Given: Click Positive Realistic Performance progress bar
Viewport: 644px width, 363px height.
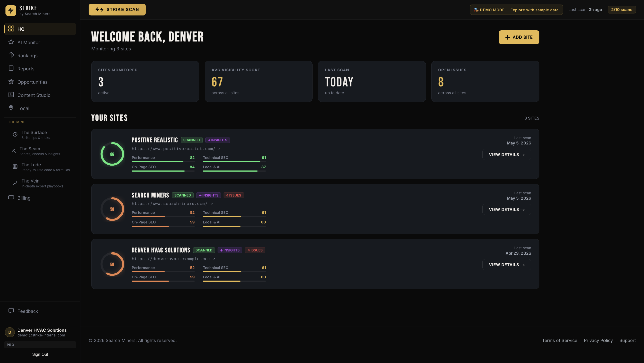Looking at the screenshot, I should coord(163,162).
